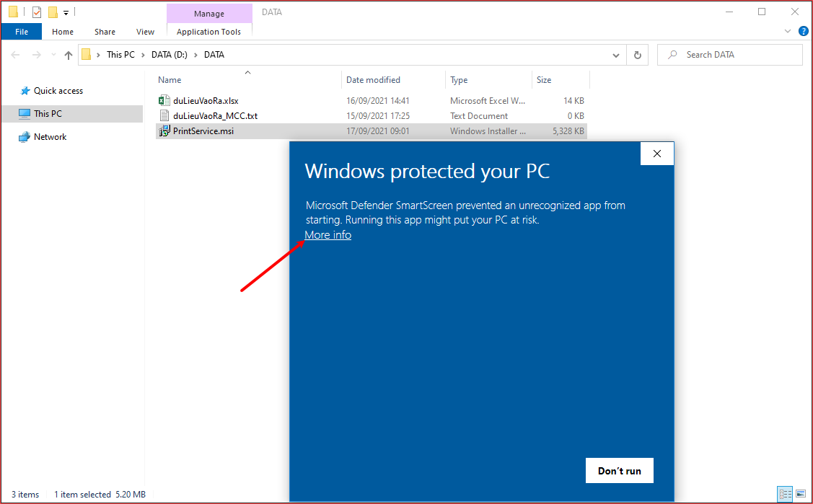Click DATA (D:) in the address path
This screenshot has height=504, width=813.
click(x=170, y=55)
